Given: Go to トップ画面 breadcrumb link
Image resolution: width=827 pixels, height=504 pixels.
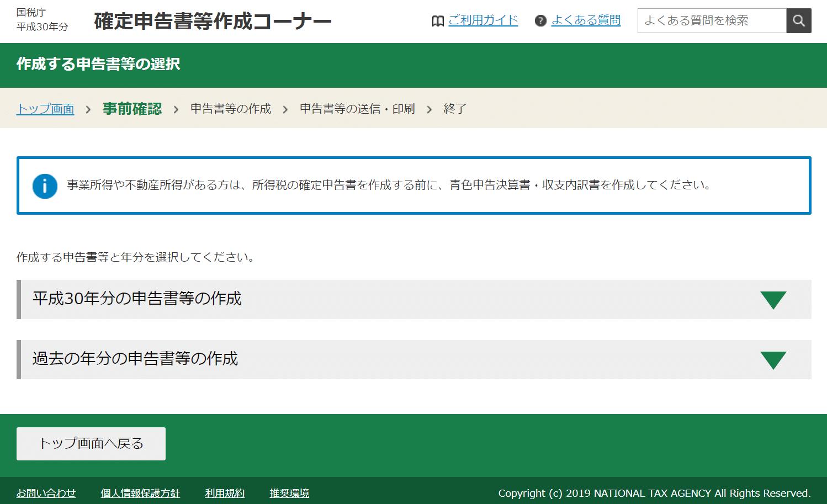Looking at the screenshot, I should pos(45,109).
